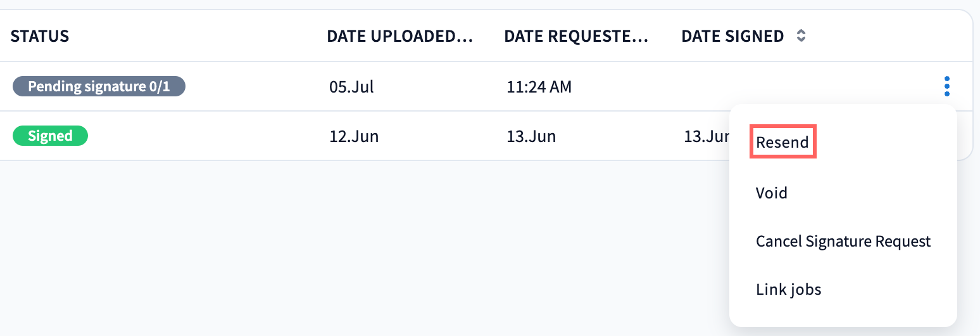The image size is (980, 336).
Task: Select Void in the dropdown menu
Action: point(772,192)
